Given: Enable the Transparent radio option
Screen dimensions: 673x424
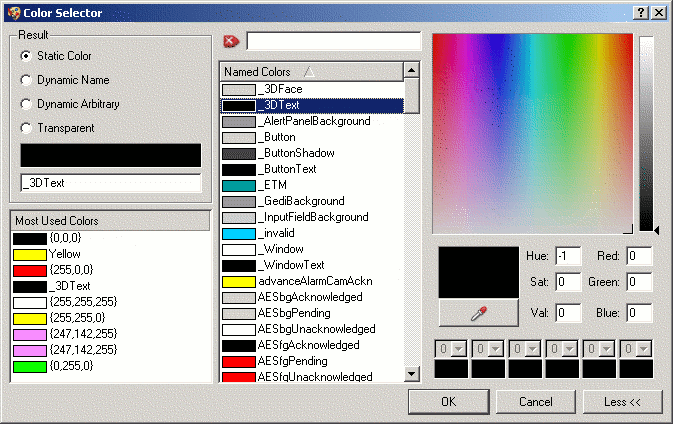Looking at the screenshot, I should pyautogui.click(x=26, y=128).
